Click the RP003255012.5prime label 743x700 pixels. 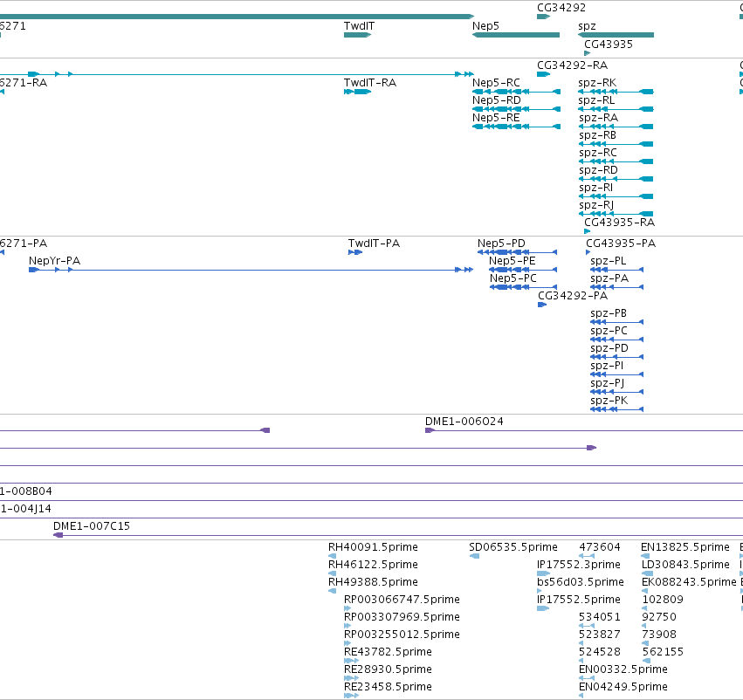point(402,635)
